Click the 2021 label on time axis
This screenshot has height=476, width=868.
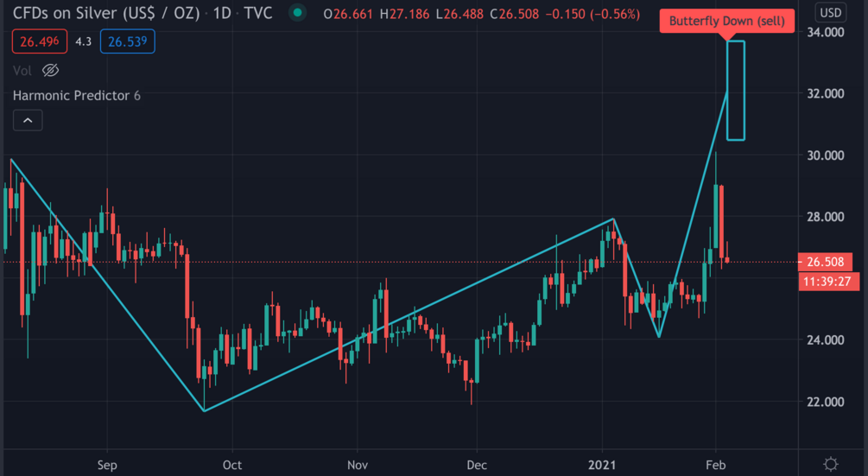pyautogui.click(x=602, y=465)
